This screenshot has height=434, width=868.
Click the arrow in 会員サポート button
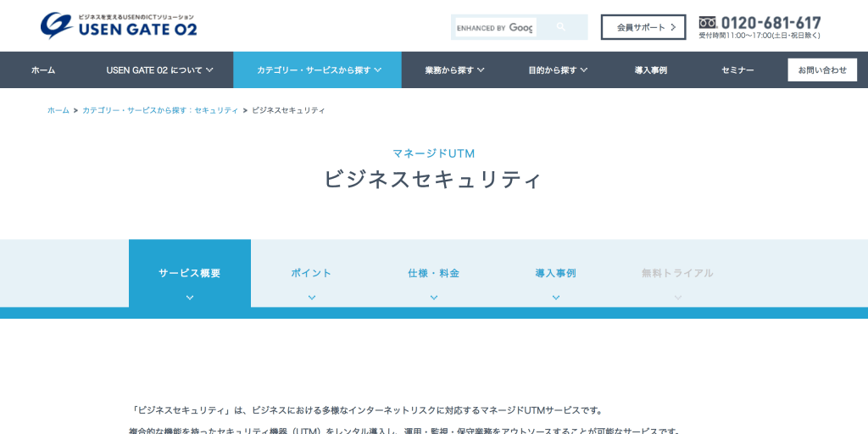pyautogui.click(x=673, y=27)
